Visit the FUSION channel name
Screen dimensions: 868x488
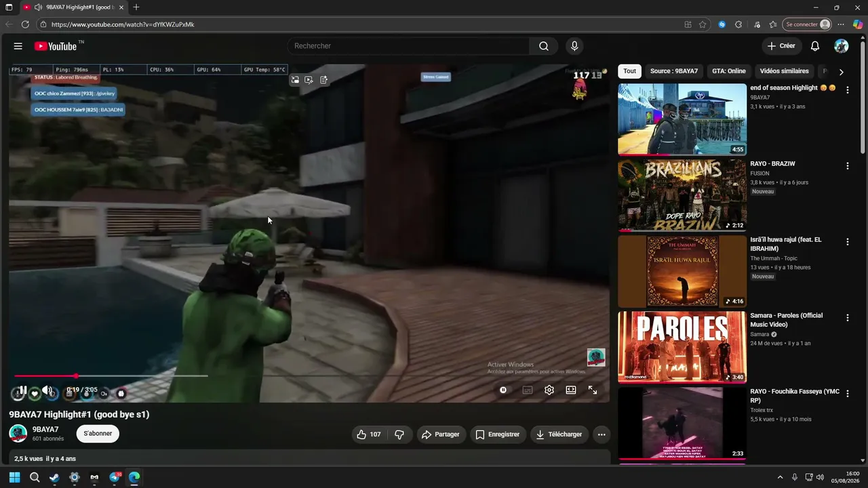click(x=759, y=174)
